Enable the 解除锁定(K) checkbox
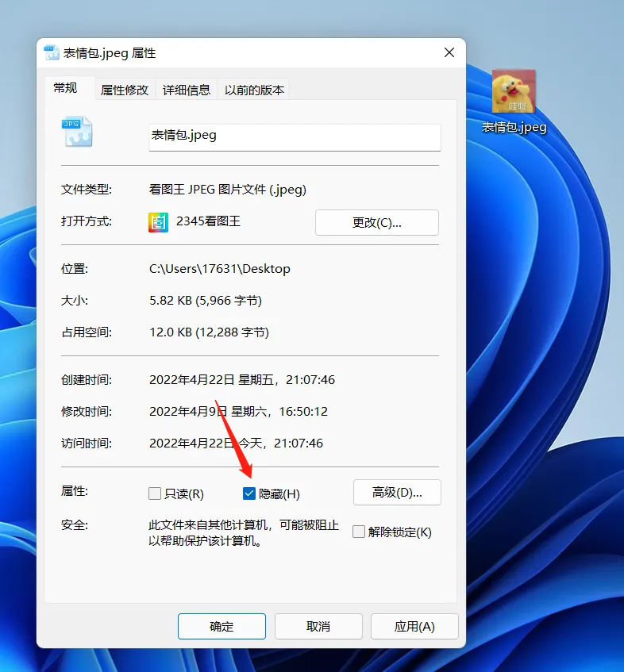The height and width of the screenshot is (672, 624). [359, 532]
